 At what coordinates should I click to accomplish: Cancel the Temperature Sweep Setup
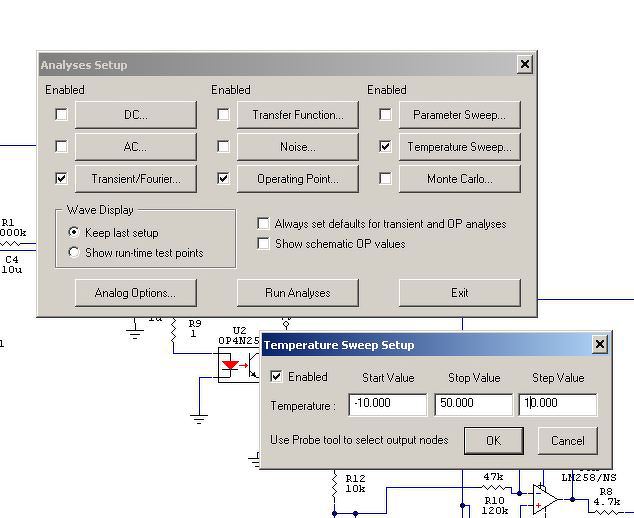[x=568, y=440]
